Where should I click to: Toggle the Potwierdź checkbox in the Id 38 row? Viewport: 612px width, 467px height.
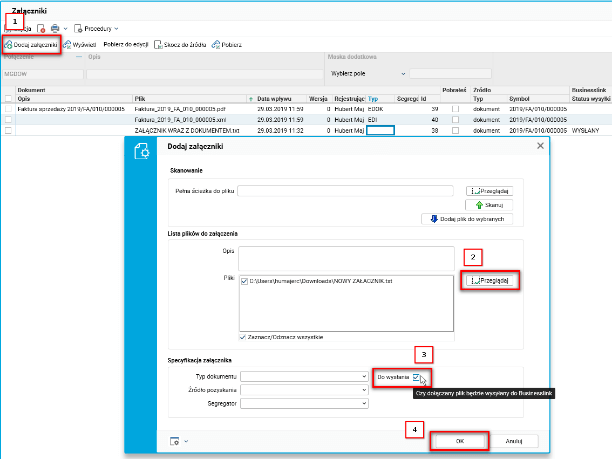(x=455, y=130)
